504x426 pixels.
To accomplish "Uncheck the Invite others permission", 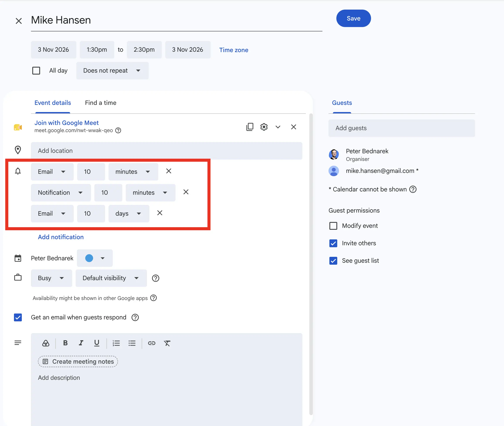I will tap(333, 243).
